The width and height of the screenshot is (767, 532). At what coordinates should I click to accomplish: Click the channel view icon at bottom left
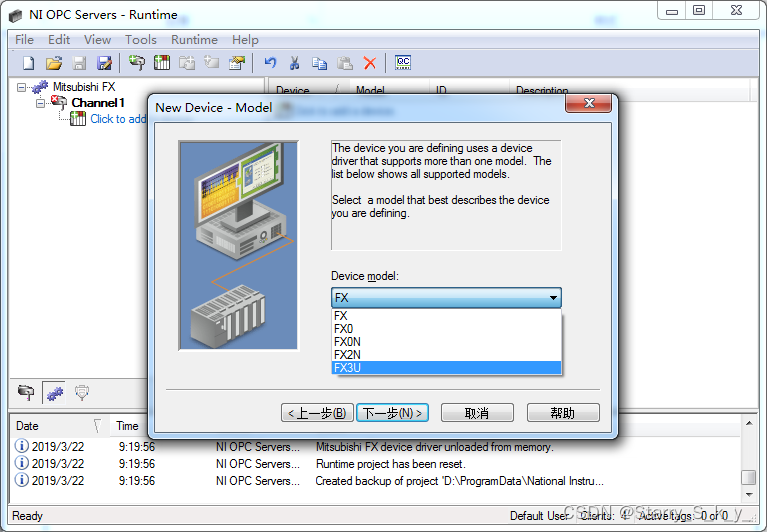pyautogui.click(x=26, y=392)
